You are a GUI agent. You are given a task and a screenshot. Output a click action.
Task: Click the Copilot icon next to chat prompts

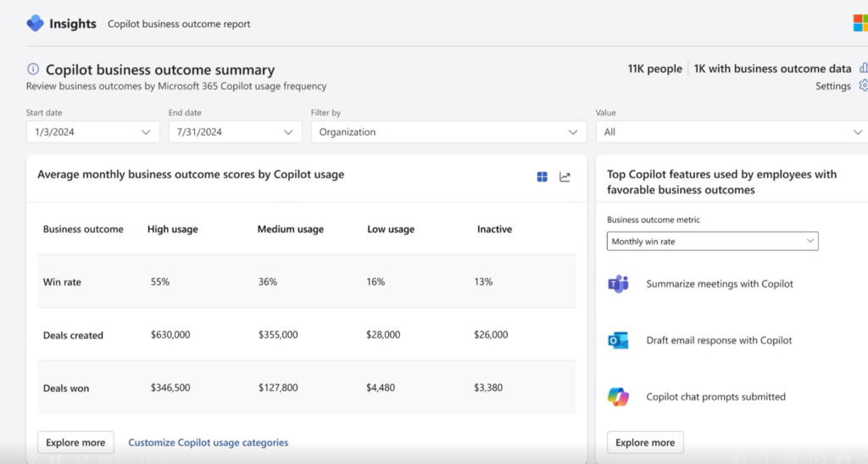coord(618,397)
